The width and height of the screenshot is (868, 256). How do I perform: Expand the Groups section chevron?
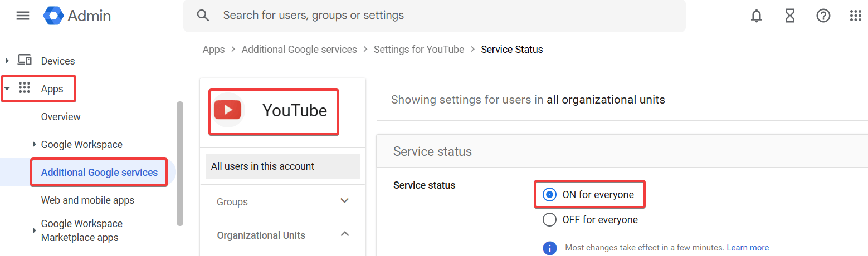pyautogui.click(x=345, y=201)
